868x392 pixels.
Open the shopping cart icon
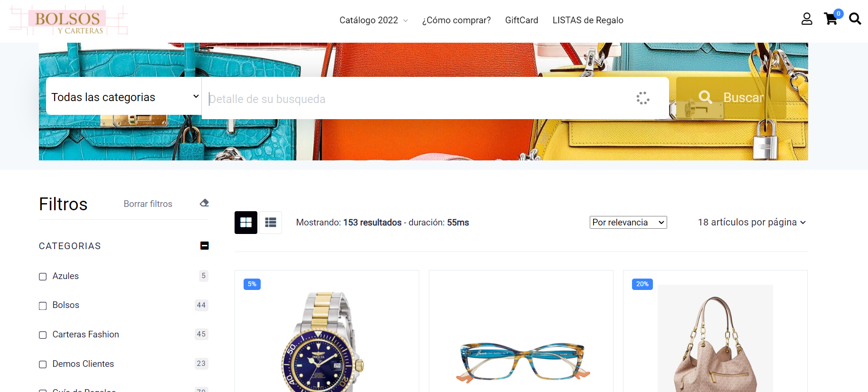[x=831, y=19]
